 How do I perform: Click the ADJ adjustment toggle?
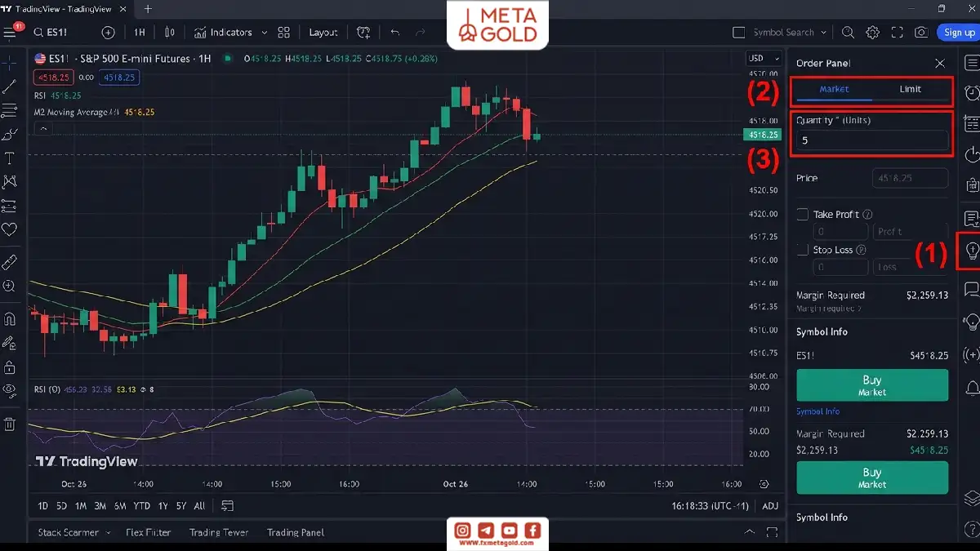(770, 506)
